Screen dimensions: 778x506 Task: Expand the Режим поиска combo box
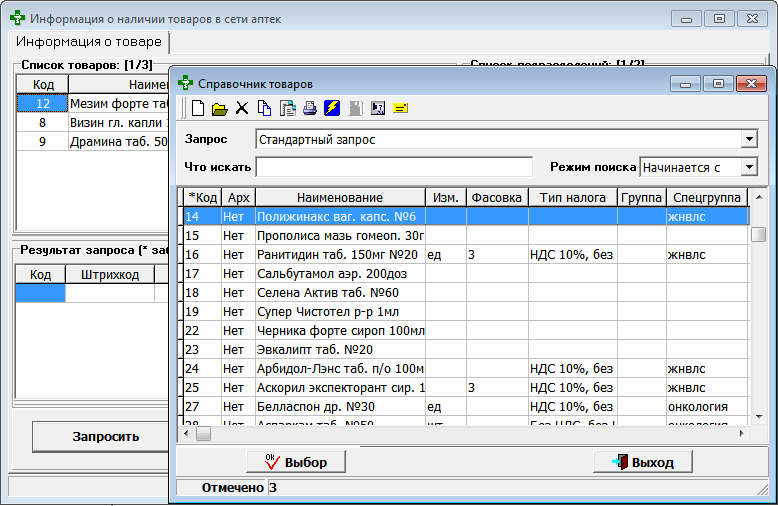[748, 167]
